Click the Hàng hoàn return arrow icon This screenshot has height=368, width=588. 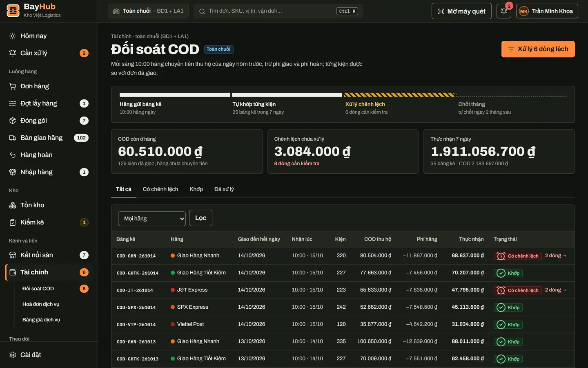click(13, 155)
